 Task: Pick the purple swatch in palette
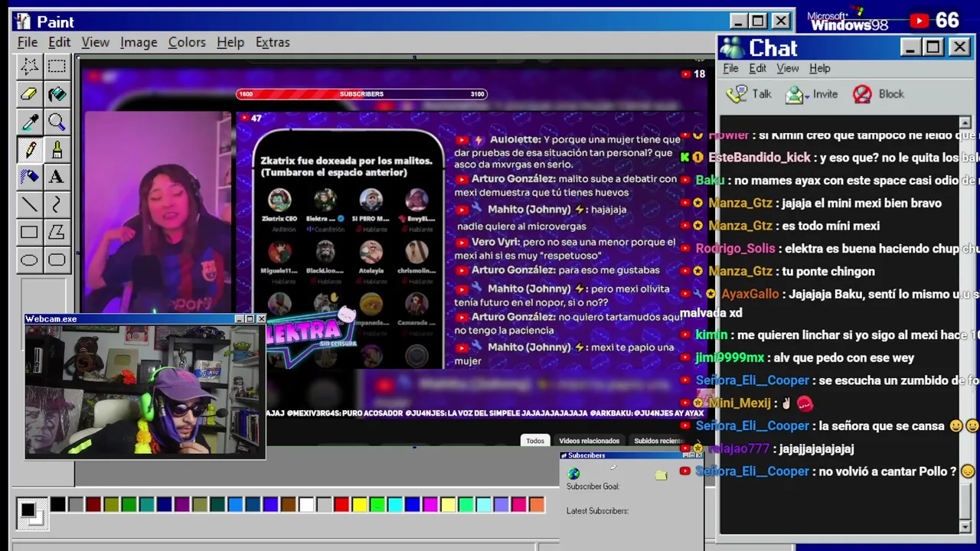pyautogui.click(x=182, y=504)
